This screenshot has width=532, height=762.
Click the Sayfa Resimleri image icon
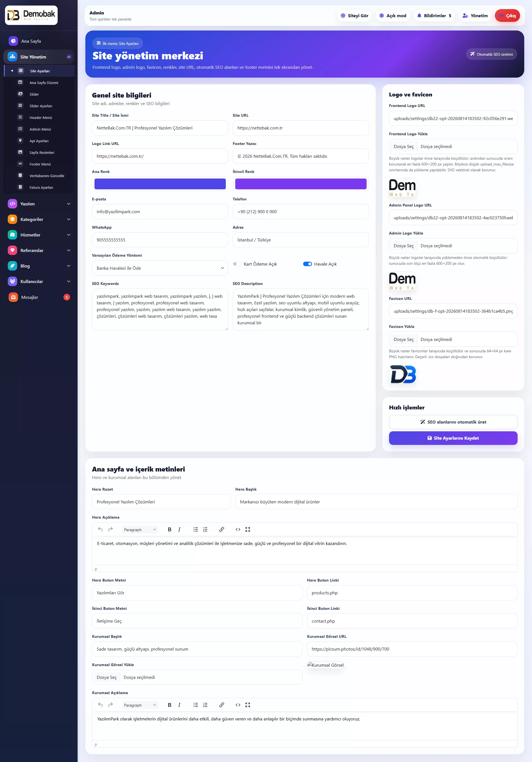20,152
